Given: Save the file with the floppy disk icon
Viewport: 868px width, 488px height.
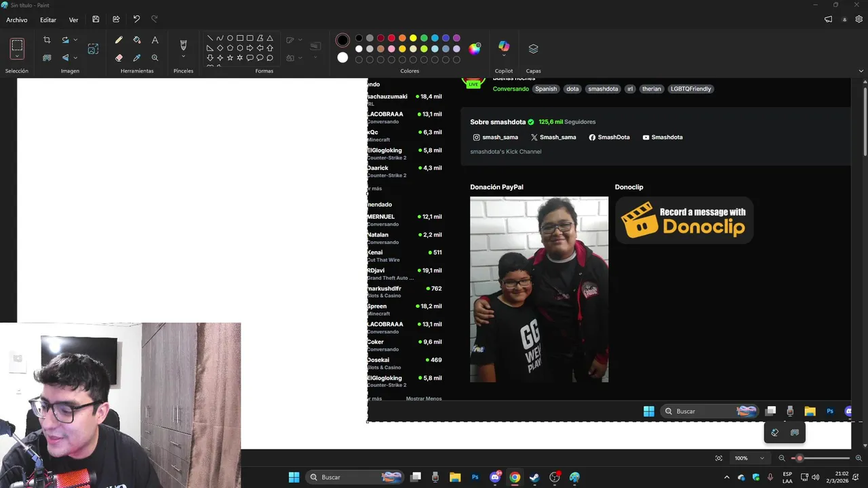Looking at the screenshot, I should tap(96, 20).
